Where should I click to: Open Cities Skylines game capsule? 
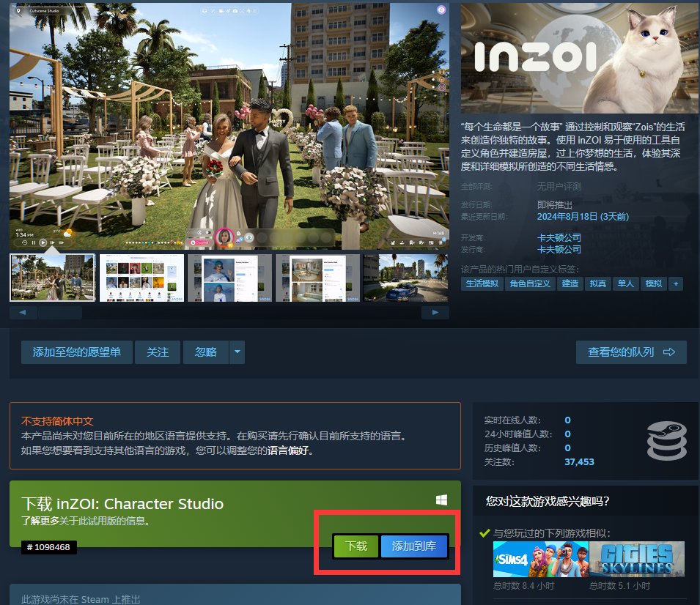point(637,559)
